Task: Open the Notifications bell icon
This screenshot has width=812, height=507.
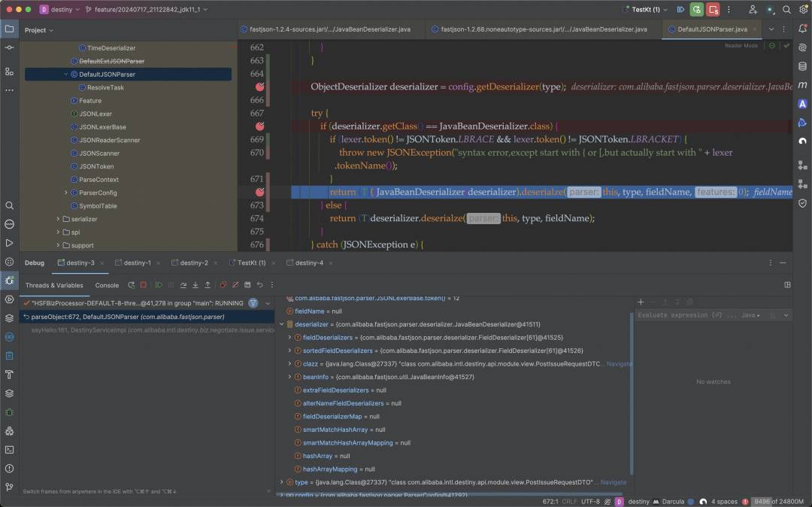Action: click(x=802, y=29)
